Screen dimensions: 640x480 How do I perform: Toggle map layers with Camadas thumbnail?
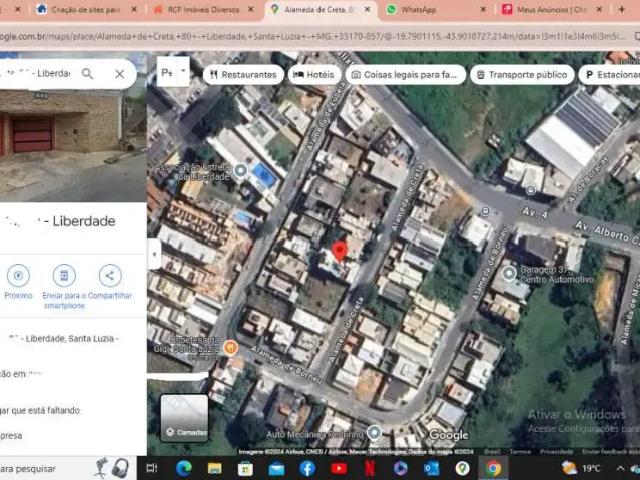(184, 417)
